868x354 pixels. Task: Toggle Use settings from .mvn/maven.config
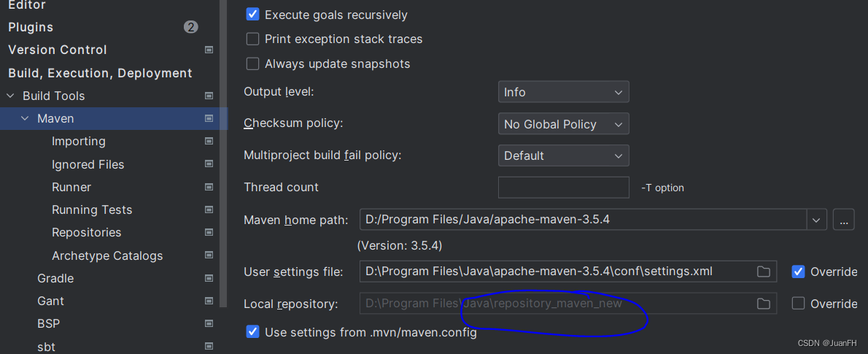click(x=252, y=332)
